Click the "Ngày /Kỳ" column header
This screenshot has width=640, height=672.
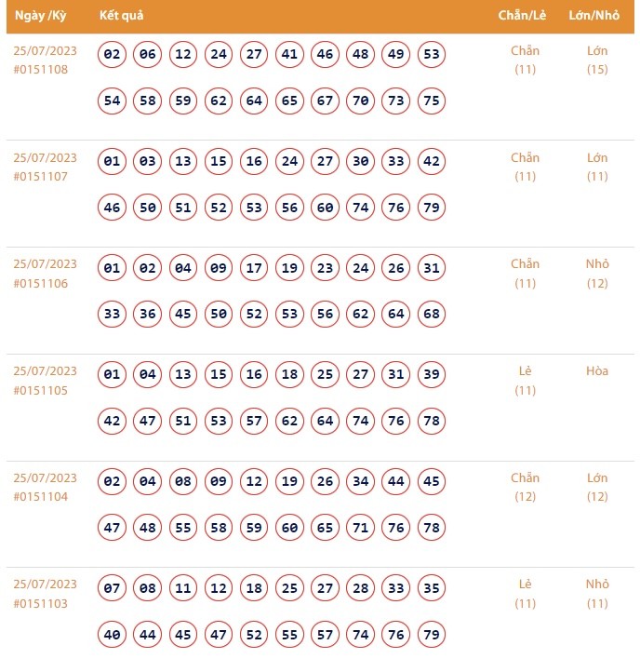click(40, 16)
